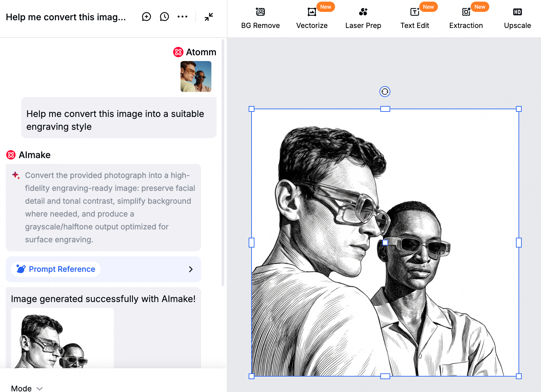The image size is (541, 392).
Task: Open chat history clock icon
Action: coord(164,17)
